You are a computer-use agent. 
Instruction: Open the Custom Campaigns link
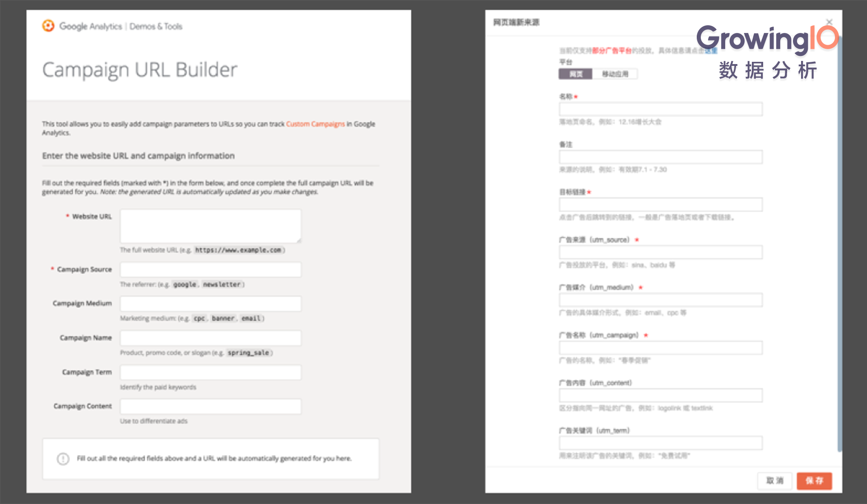pyautogui.click(x=315, y=124)
